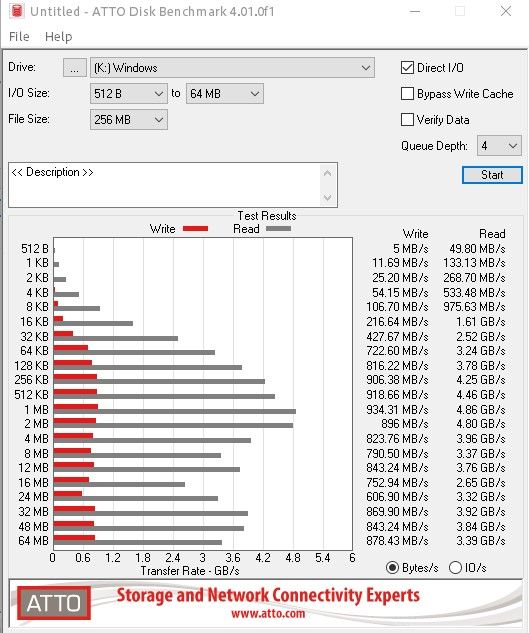Screen dimensions: 529x633
Task: Click the 878.43 MB/s write value
Action: (x=397, y=541)
